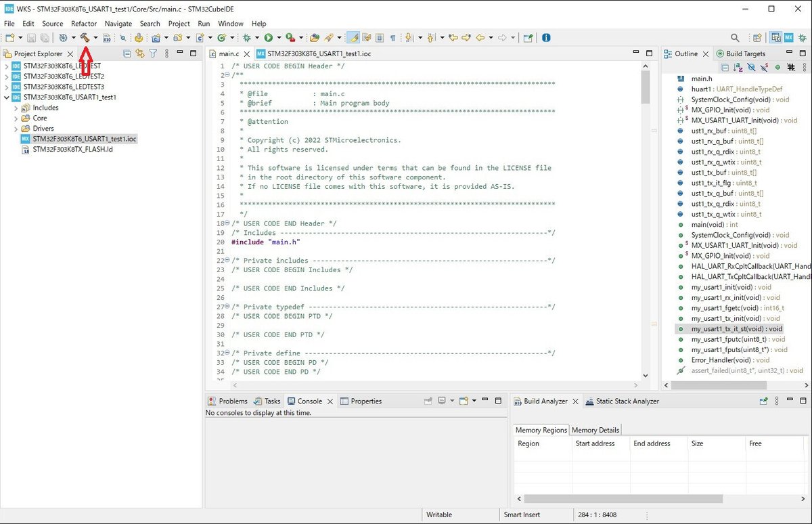Click the Outline alphabetical sort icon
The width and height of the screenshot is (812, 524).
point(738,67)
